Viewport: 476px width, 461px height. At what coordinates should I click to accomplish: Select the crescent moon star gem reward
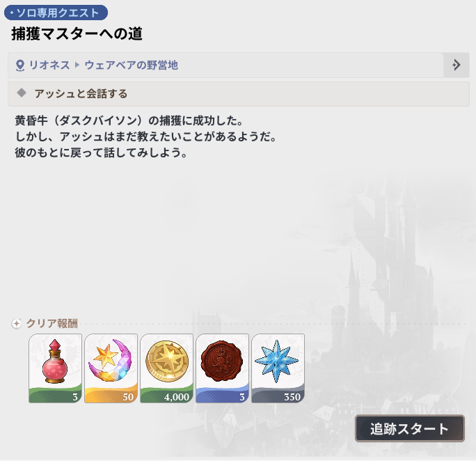click(111, 368)
